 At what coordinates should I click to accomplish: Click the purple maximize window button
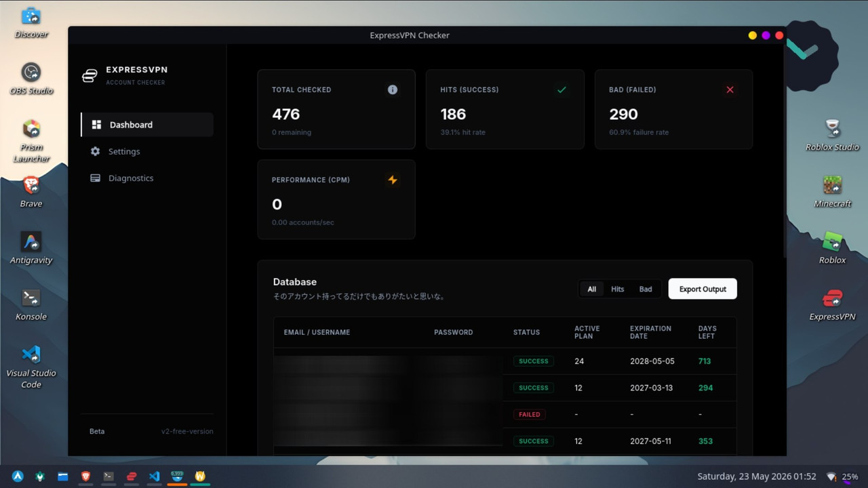click(x=766, y=35)
